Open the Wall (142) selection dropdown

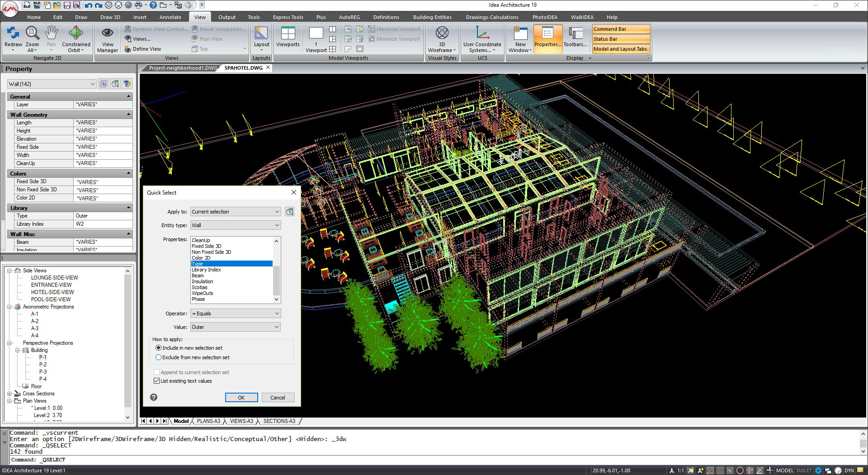52,84
